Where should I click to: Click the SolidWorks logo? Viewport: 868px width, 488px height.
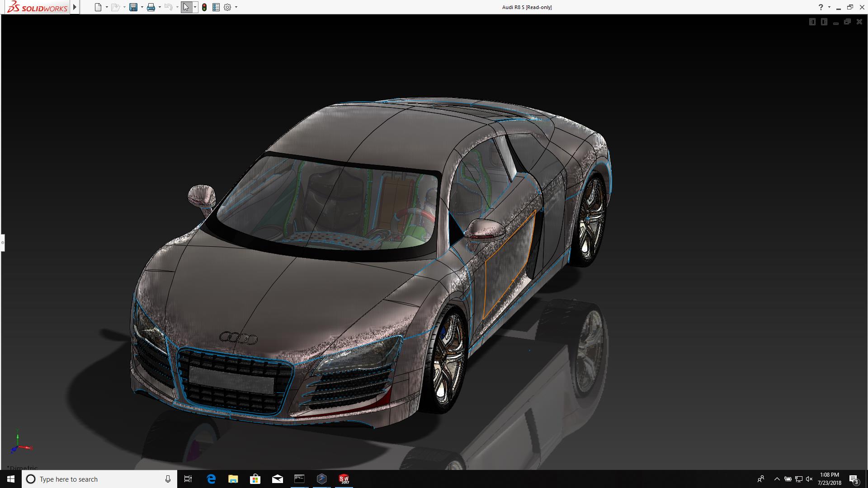(x=37, y=7)
